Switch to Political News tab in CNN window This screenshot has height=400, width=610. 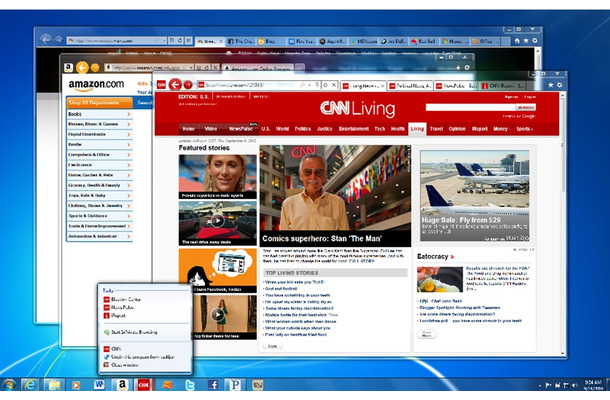[x=410, y=86]
